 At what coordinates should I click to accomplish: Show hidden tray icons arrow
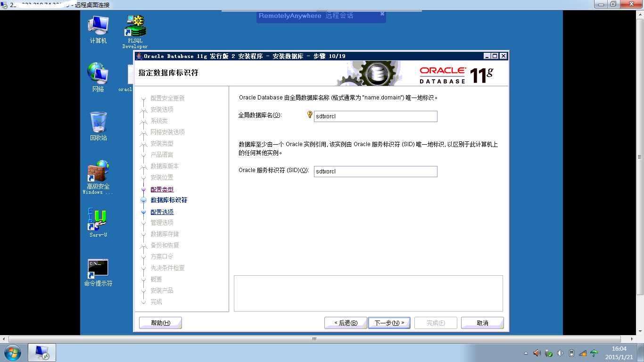[526, 353]
